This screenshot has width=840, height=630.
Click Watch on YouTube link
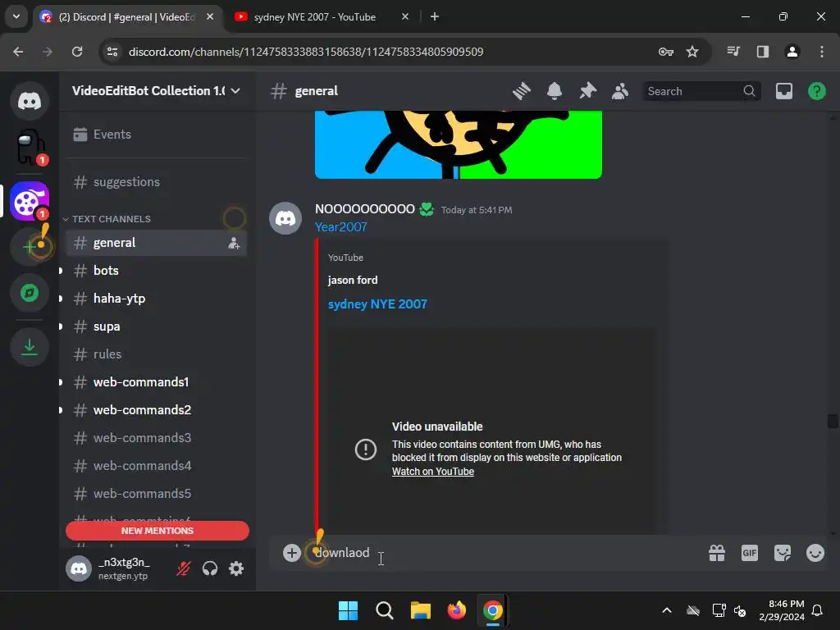click(x=433, y=472)
